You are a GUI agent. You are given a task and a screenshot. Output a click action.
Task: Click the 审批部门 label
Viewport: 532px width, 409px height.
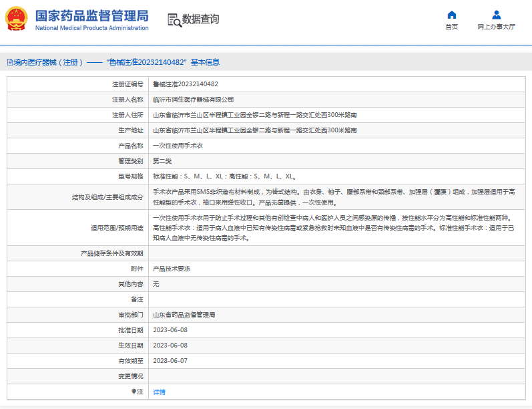pos(131,315)
